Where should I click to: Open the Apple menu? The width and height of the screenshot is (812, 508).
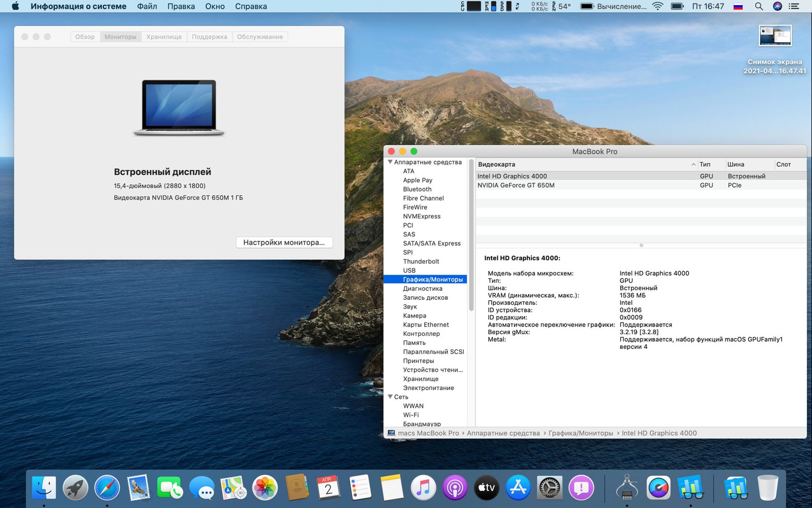pos(15,6)
